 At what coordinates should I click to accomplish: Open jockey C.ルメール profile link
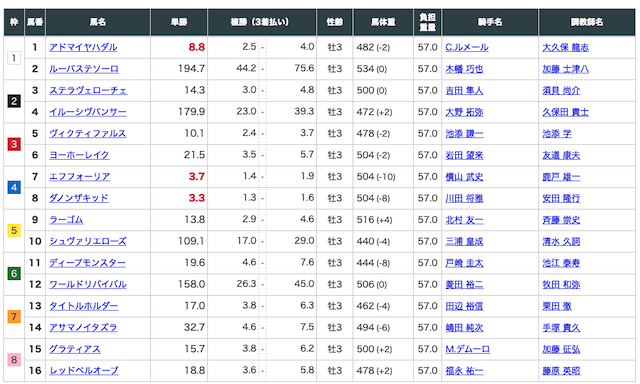[x=467, y=47]
